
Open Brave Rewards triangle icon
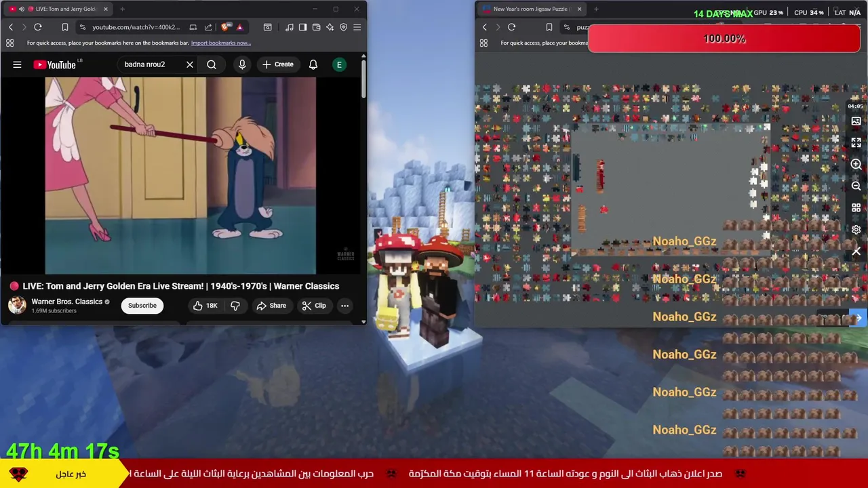coord(239,27)
